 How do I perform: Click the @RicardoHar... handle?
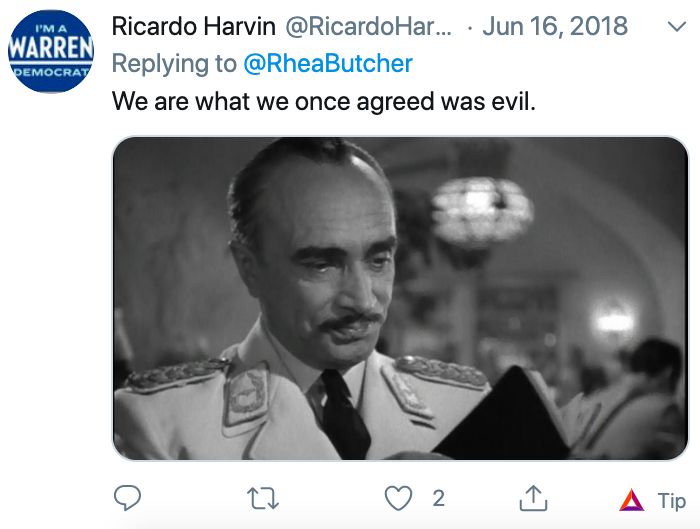click(369, 26)
